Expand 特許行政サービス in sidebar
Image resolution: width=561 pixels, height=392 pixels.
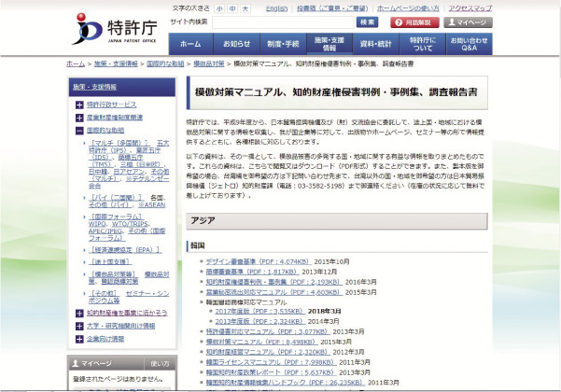(79, 105)
